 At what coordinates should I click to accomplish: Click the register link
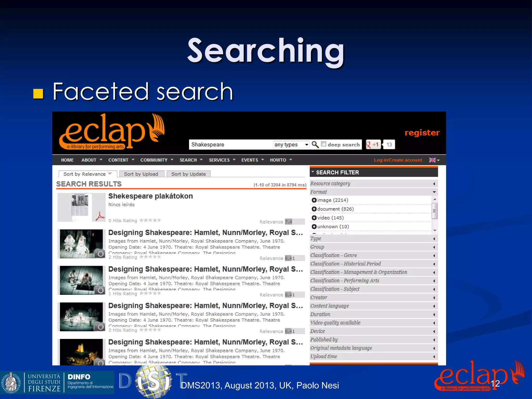pyautogui.click(x=422, y=133)
